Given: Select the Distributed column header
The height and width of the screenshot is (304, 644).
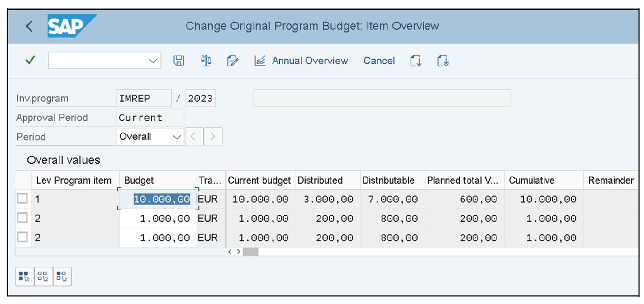Looking at the screenshot, I should pyautogui.click(x=328, y=180).
